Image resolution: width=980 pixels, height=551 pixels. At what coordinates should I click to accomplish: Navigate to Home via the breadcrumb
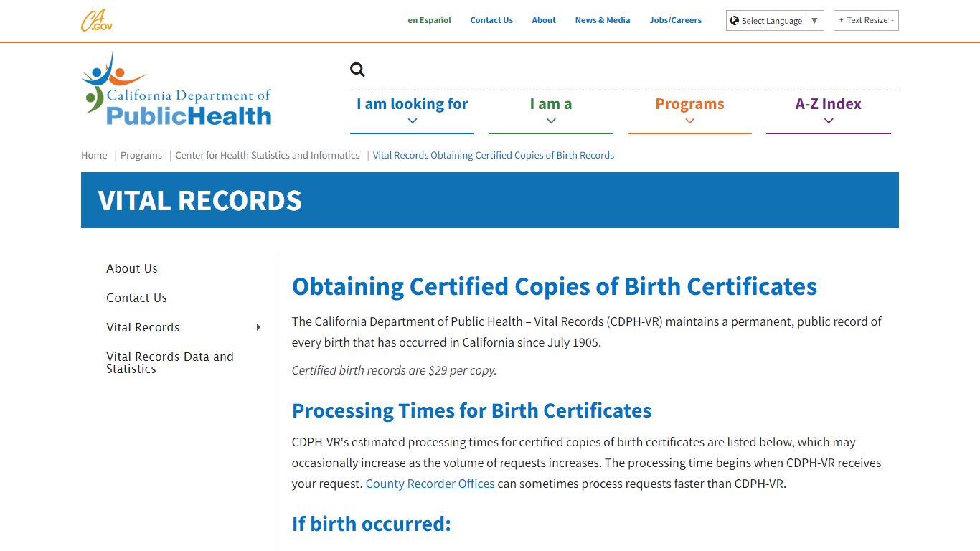pos(93,155)
